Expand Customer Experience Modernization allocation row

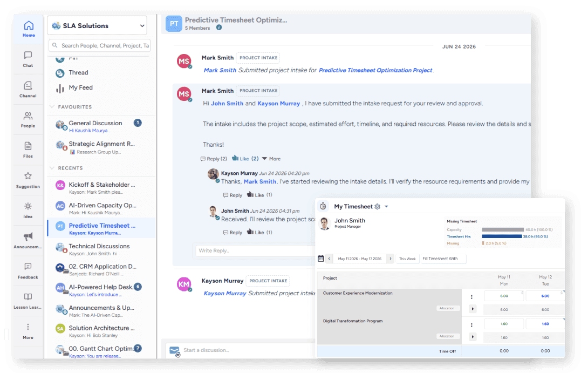(x=473, y=309)
